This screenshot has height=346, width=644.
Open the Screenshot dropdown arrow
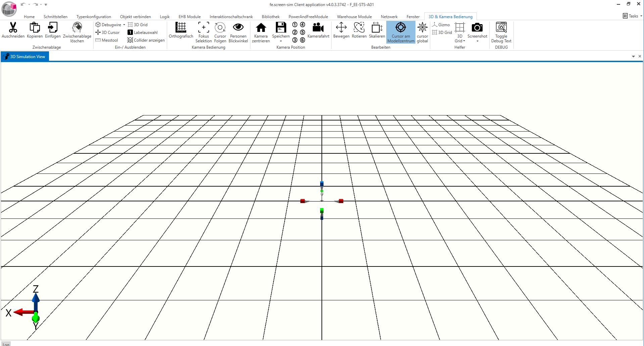coord(477,41)
